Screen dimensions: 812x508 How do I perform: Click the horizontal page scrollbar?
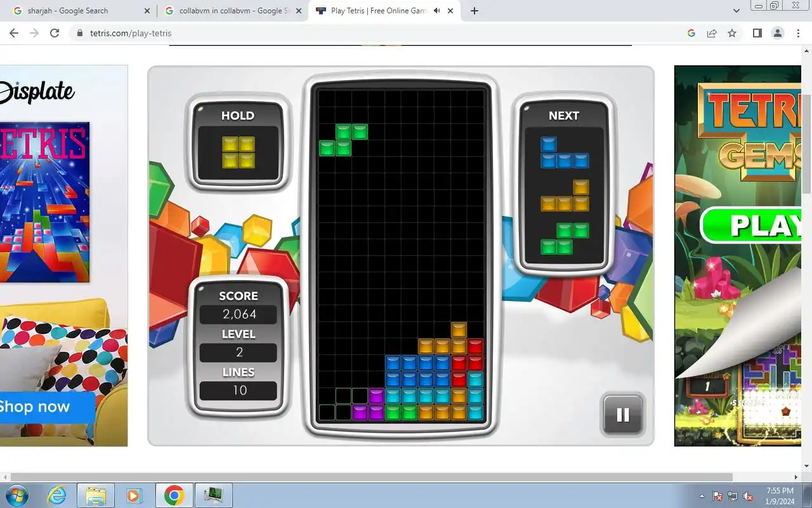tap(372, 477)
